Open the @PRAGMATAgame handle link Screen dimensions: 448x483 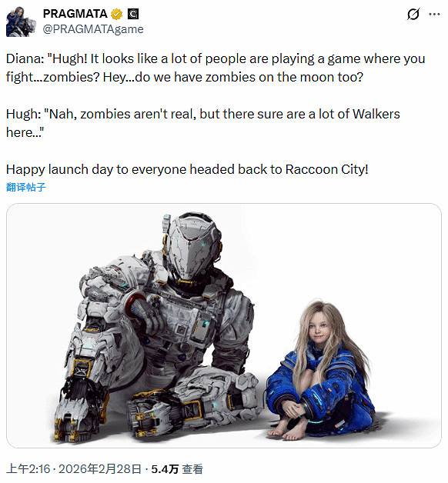93,29
